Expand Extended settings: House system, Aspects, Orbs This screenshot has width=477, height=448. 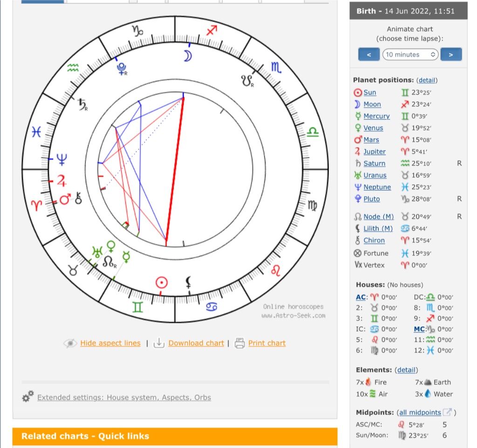point(124,398)
